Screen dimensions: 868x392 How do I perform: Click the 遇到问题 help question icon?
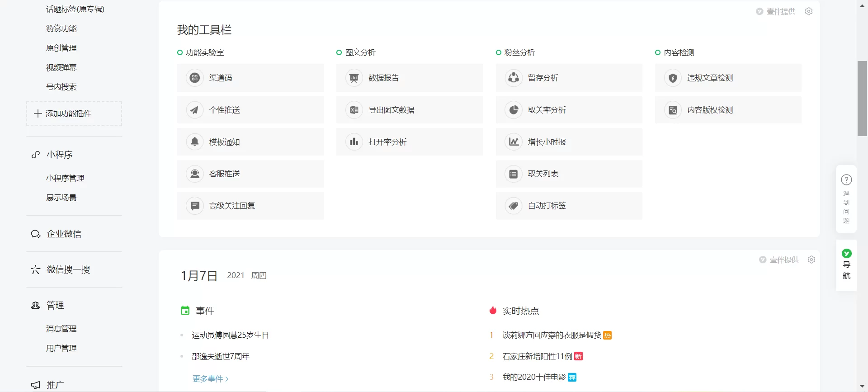tap(846, 180)
